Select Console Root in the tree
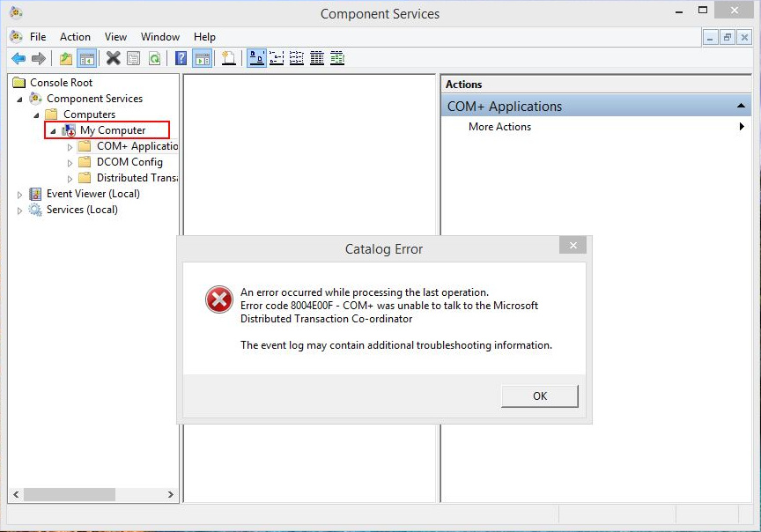761x532 pixels. 61,83
